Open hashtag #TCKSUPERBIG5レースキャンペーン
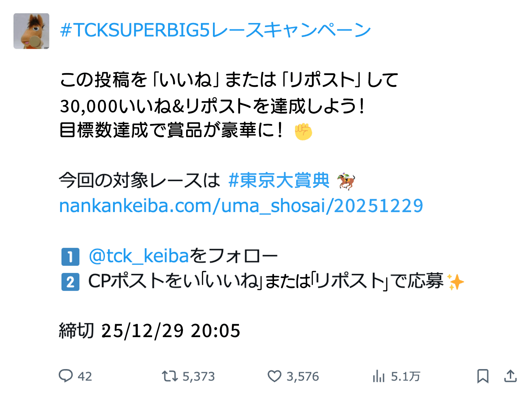Screen dimensions: 532x395 click(x=215, y=30)
